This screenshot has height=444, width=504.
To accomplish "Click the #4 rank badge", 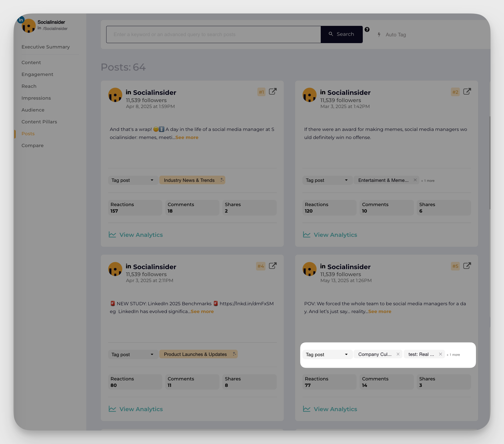I will (261, 266).
